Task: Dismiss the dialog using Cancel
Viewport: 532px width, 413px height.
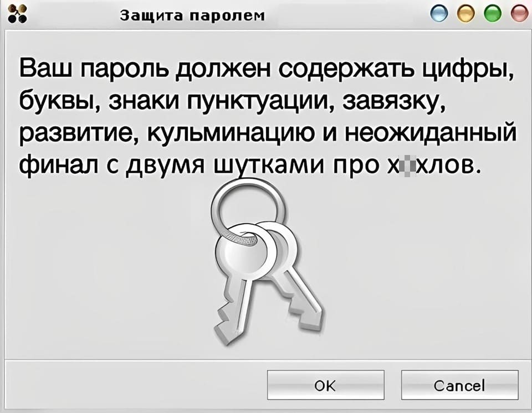Action: [x=460, y=385]
